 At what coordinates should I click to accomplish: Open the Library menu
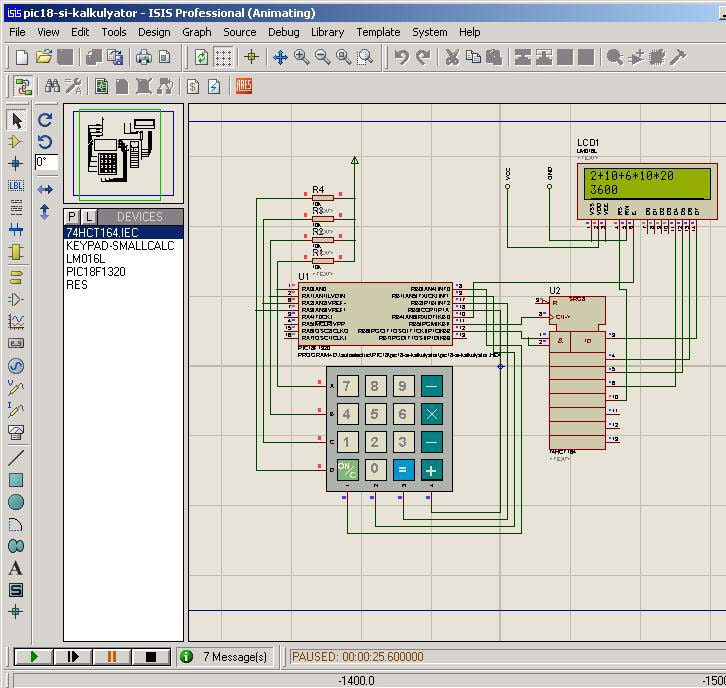327,32
